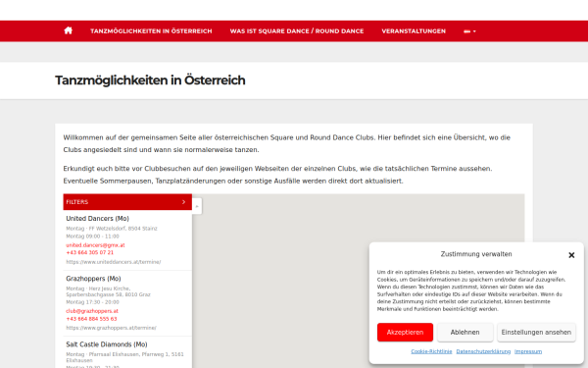Collapse the club list sidebar arrow
This screenshot has width=588, height=368.
(x=197, y=206)
